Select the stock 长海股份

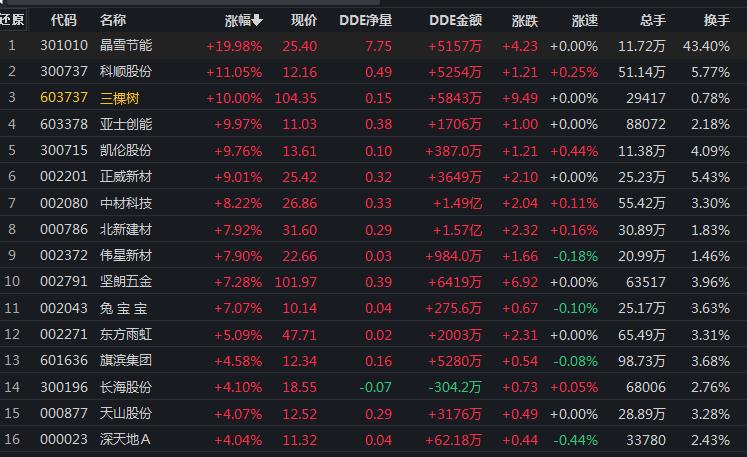tap(126, 385)
